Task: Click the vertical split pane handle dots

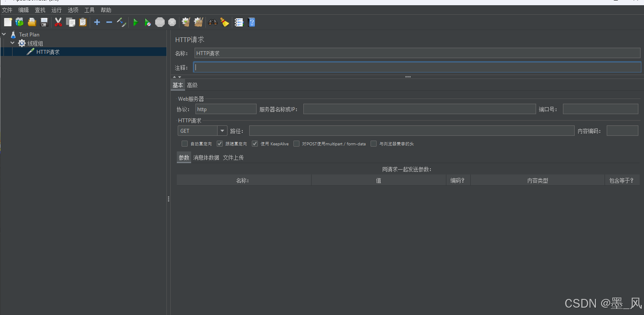Action: [169, 199]
